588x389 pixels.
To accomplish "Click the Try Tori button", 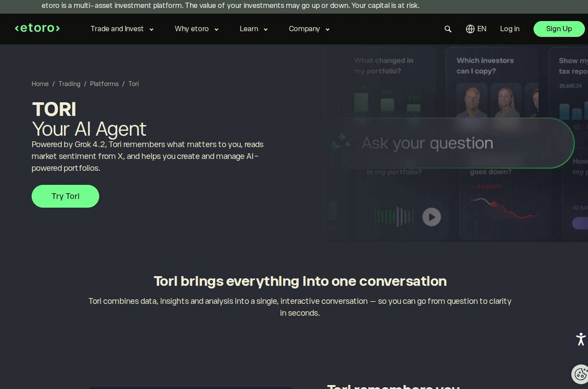I will click(65, 196).
